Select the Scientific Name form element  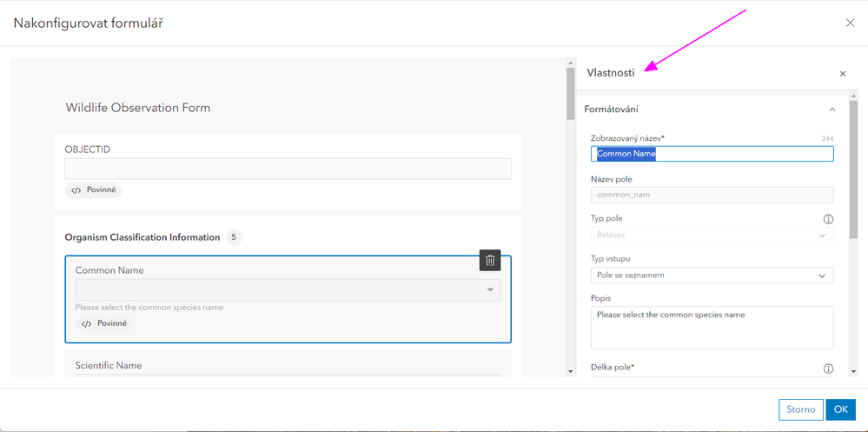pyautogui.click(x=288, y=365)
